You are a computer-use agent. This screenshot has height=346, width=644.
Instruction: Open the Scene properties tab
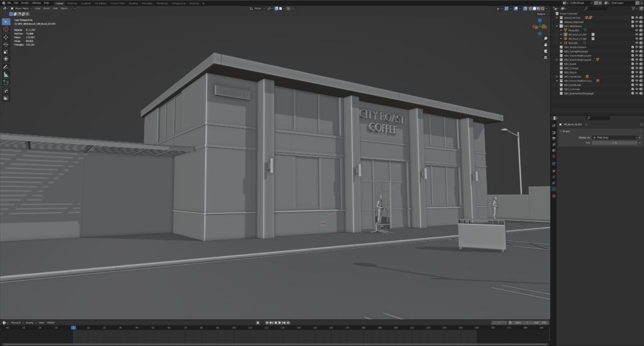553,150
